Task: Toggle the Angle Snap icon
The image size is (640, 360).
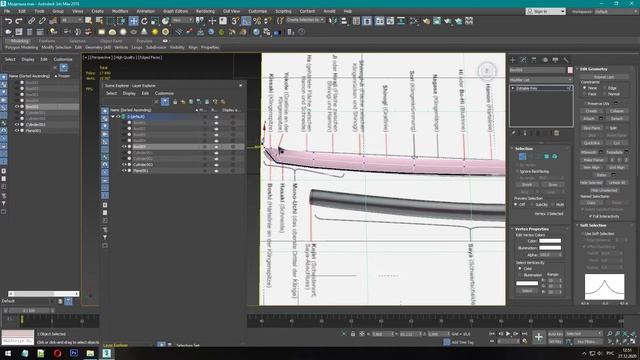Action: [246, 21]
